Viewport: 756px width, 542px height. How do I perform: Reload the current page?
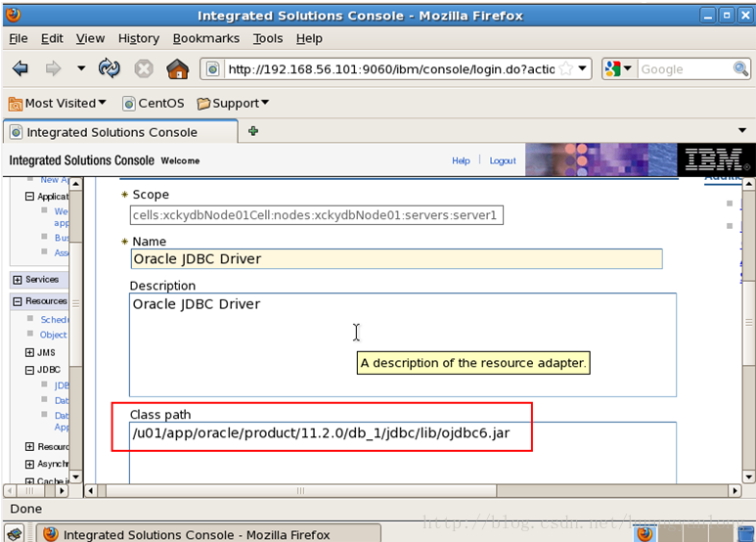click(109, 68)
